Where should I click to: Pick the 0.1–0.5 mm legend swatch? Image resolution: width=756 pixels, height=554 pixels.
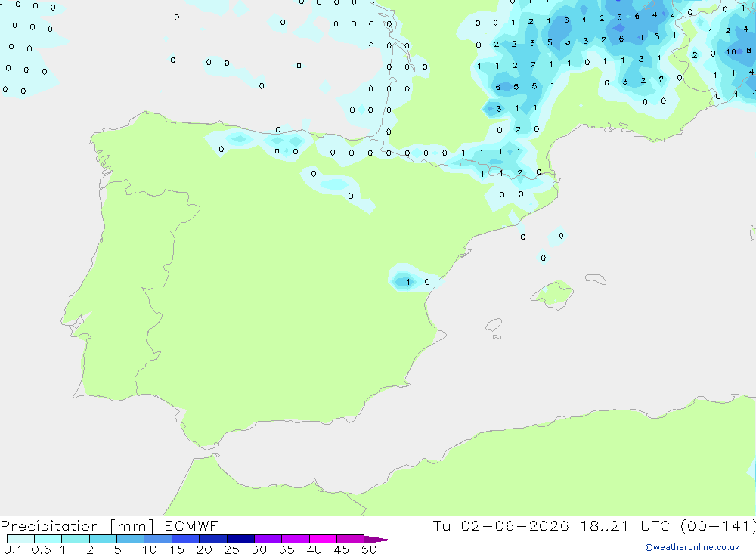point(20,539)
